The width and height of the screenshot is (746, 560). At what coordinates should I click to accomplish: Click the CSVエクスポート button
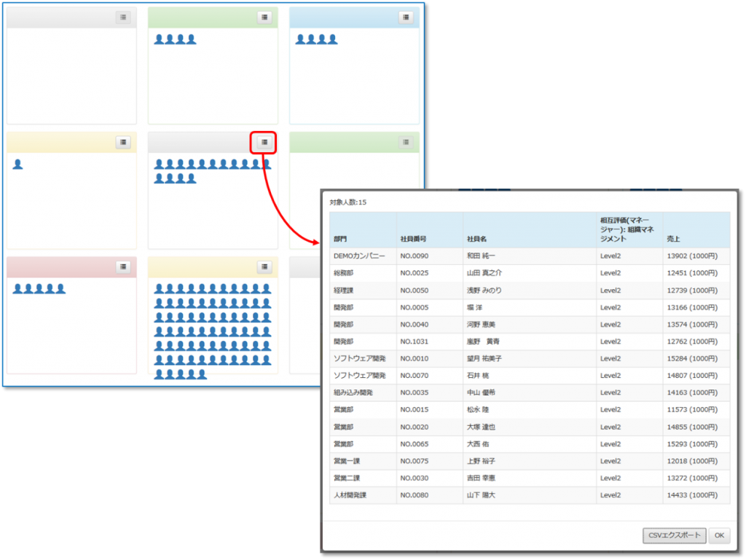click(674, 535)
